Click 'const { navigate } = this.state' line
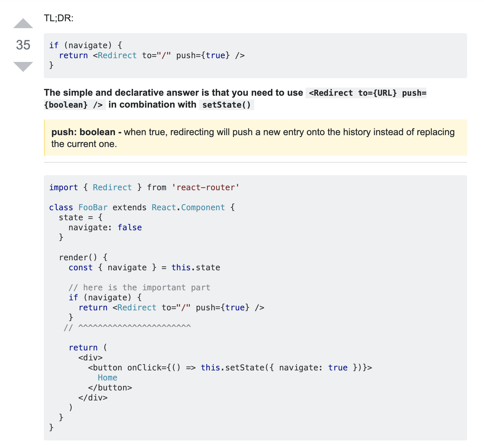This screenshot has height=448, width=484. tap(144, 267)
